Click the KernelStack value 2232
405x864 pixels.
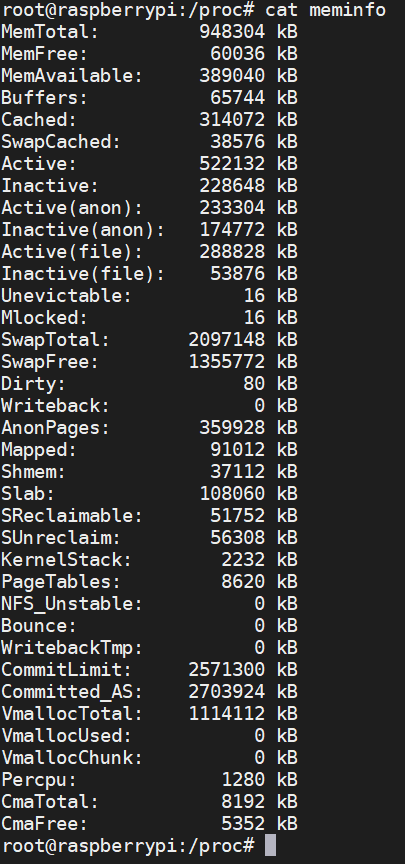point(243,560)
